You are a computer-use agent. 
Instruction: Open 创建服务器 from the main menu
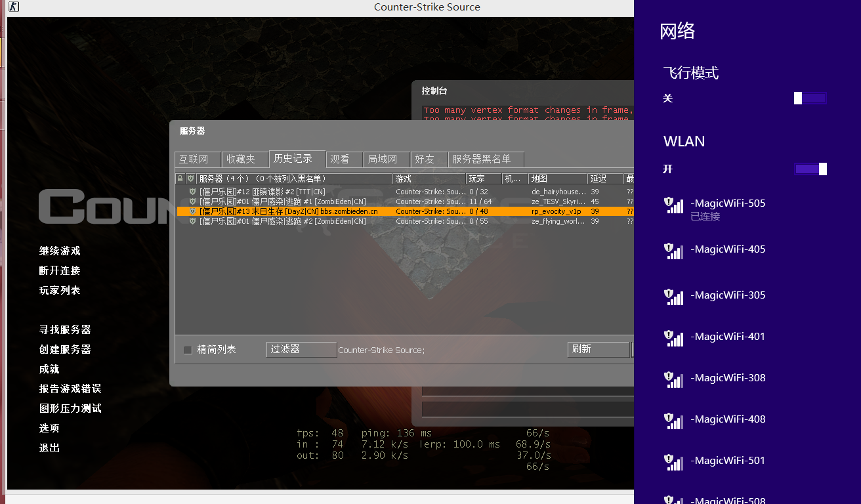tap(65, 350)
